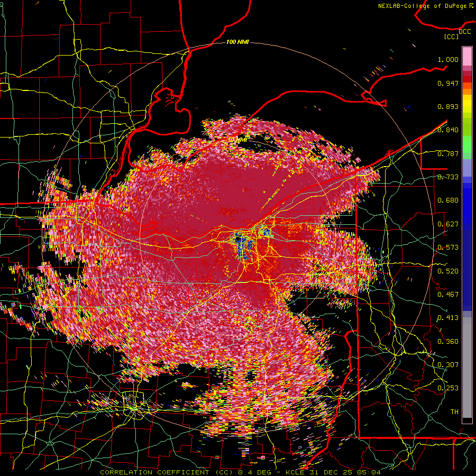476x476 pixels.
Task: Click the 0.627 scale value
Action: click(448, 224)
